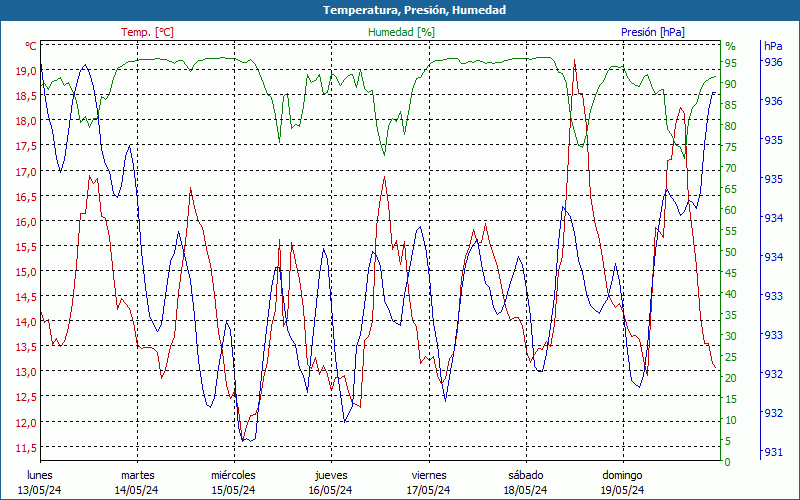This screenshot has width=800, height=500.
Task: Click the lunes day label
Action: pyautogui.click(x=40, y=476)
